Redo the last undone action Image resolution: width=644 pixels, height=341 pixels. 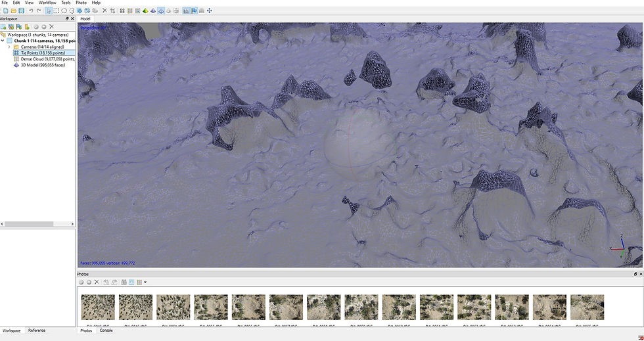[x=39, y=11]
